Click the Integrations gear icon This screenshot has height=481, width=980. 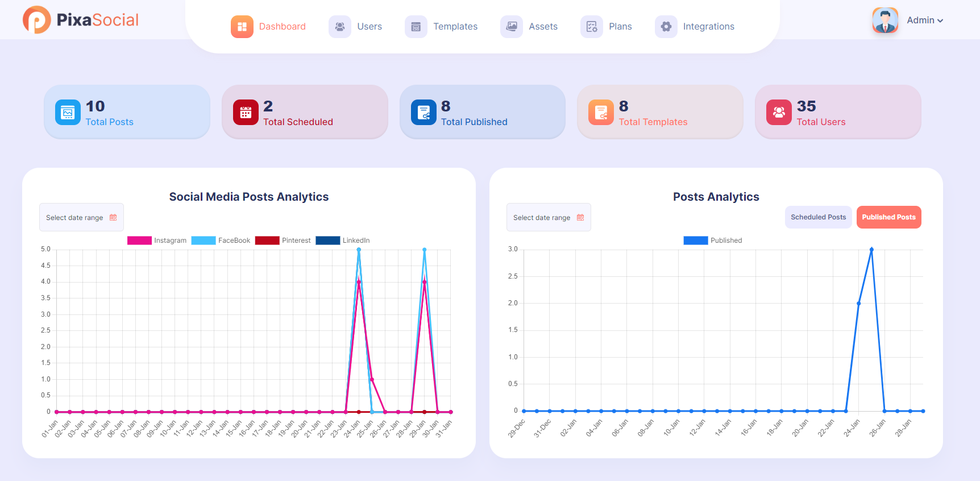[x=666, y=27]
